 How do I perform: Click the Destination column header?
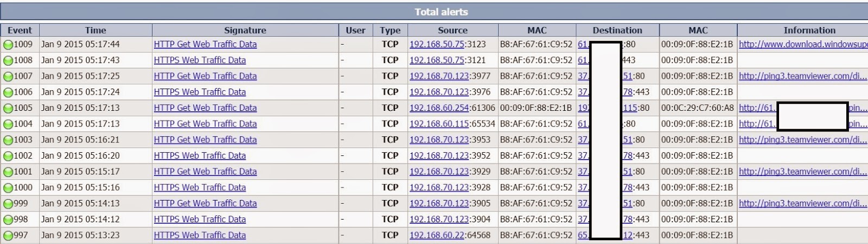tap(617, 30)
